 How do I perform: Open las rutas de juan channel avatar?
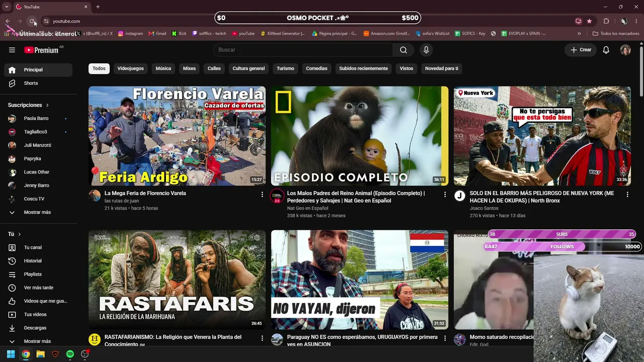pos(95,196)
